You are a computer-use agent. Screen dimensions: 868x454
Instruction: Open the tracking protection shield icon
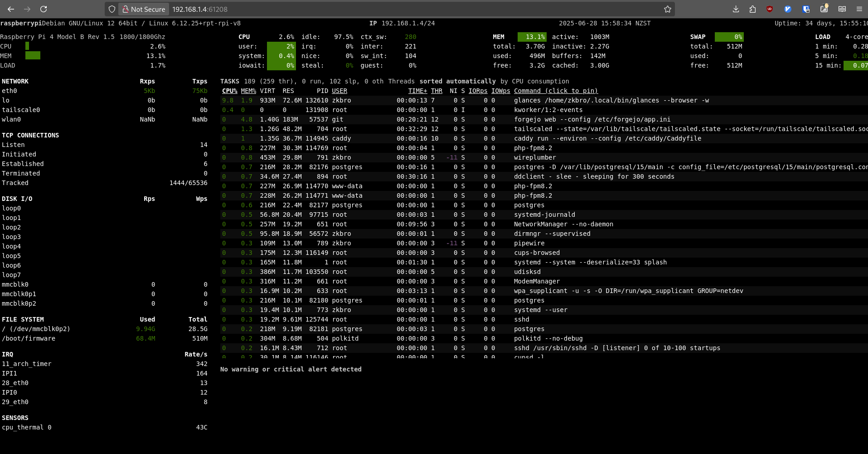(112, 9)
